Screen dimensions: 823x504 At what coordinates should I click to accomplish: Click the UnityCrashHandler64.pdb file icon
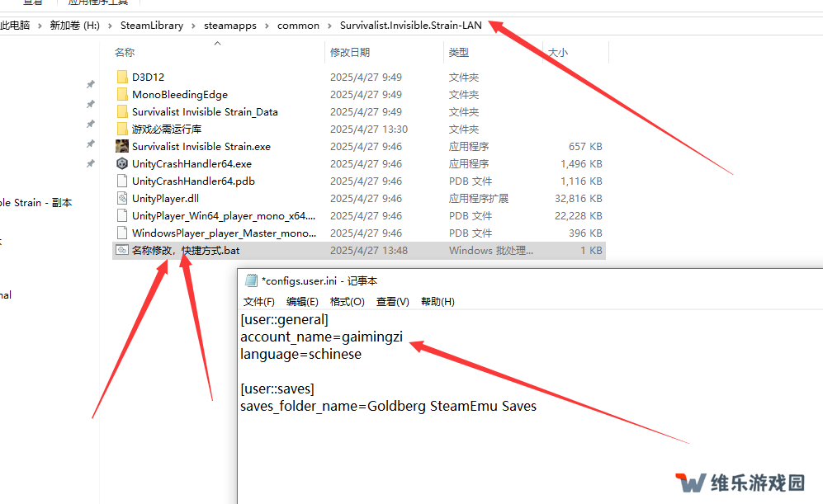click(122, 181)
